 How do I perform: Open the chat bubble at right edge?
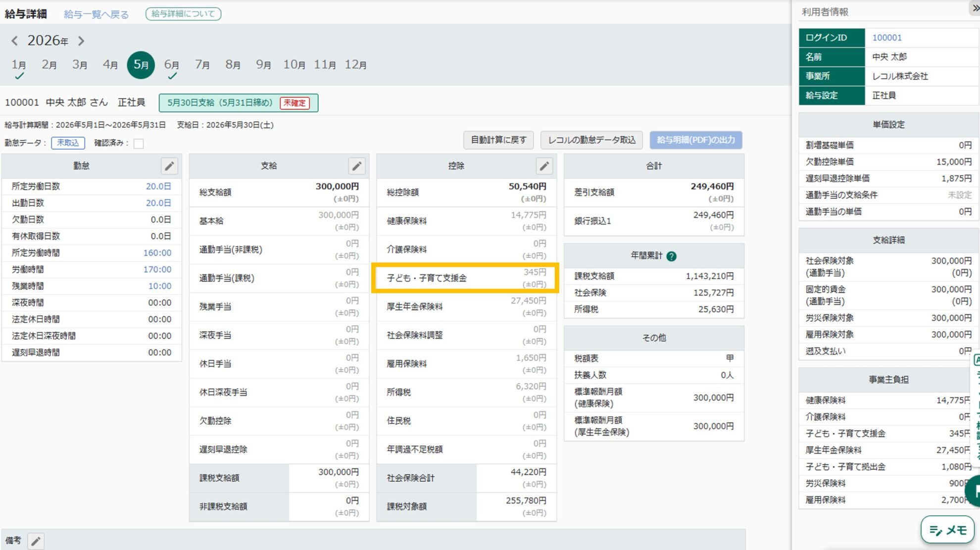pos(975,491)
